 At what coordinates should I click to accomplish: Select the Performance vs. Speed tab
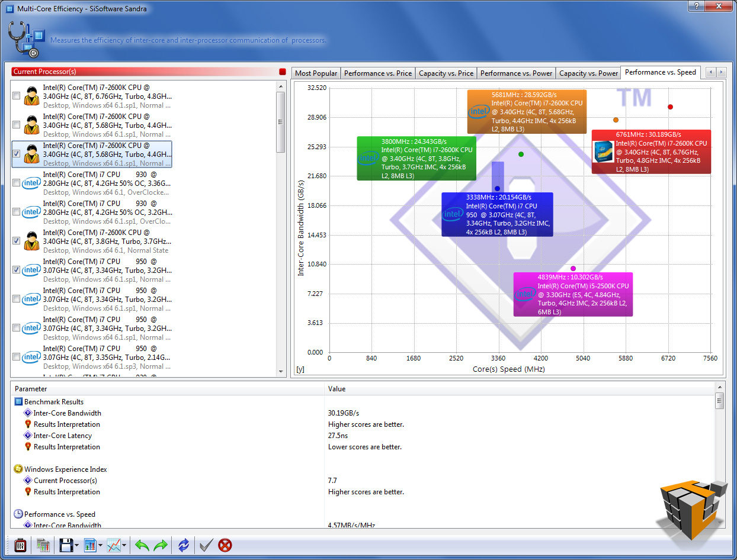(x=661, y=72)
